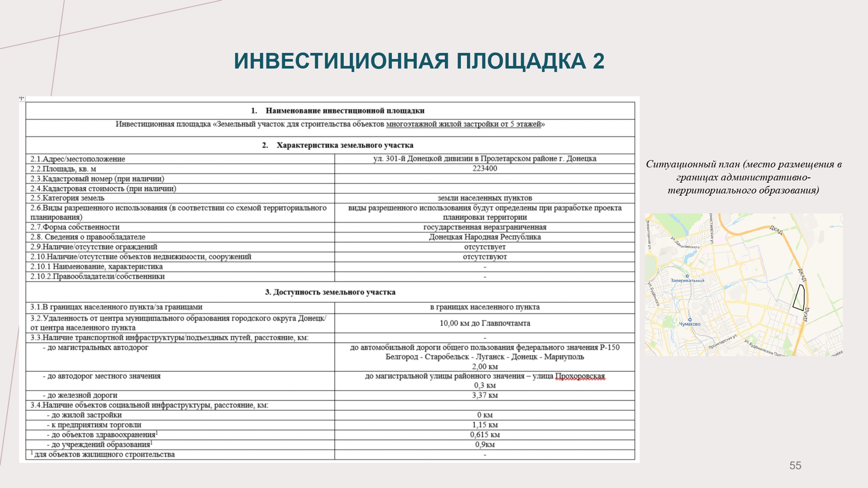The image size is (868, 488).
Task: Select the distance value '0,615 км'
Action: click(485, 435)
